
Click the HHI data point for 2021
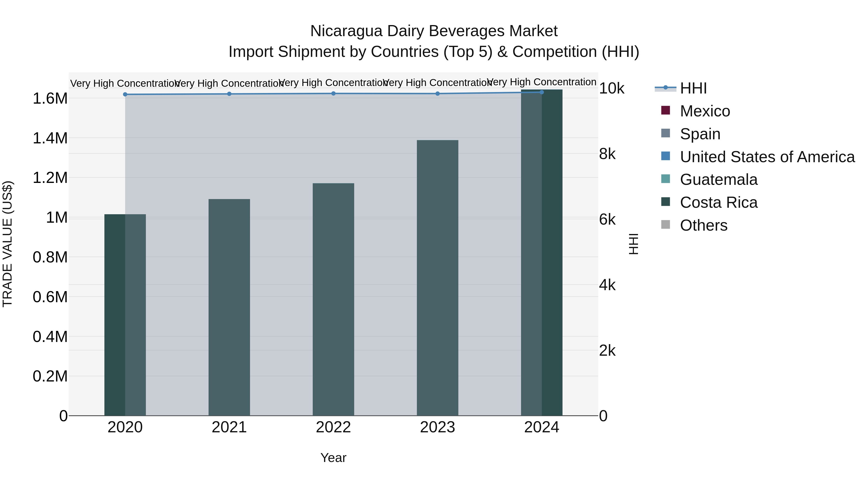(x=229, y=94)
